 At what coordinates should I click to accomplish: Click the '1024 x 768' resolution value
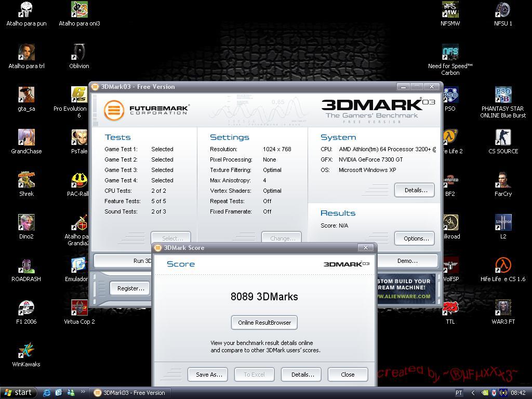pos(277,149)
